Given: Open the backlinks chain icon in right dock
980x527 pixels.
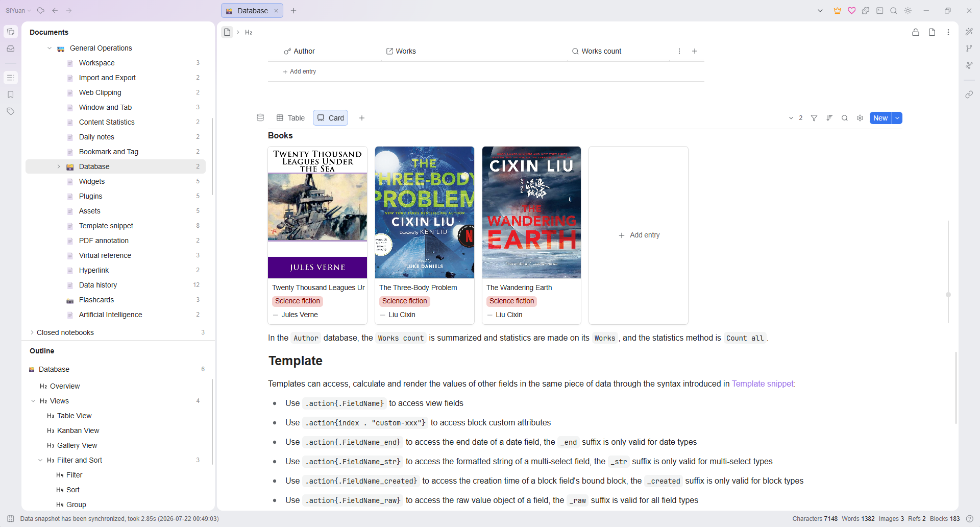Looking at the screenshot, I should click(x=969, y=94).
